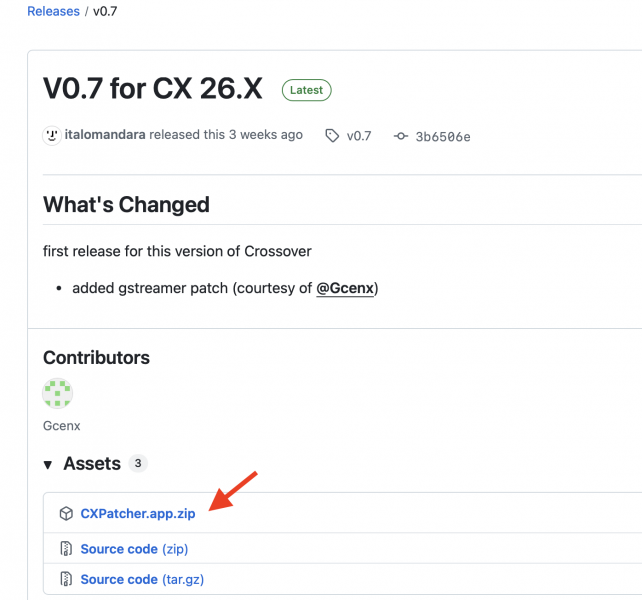This screenshot has width=642, height=600.
Task: Click the italomandara avatar icon
Action: click(x=52, y=135)
